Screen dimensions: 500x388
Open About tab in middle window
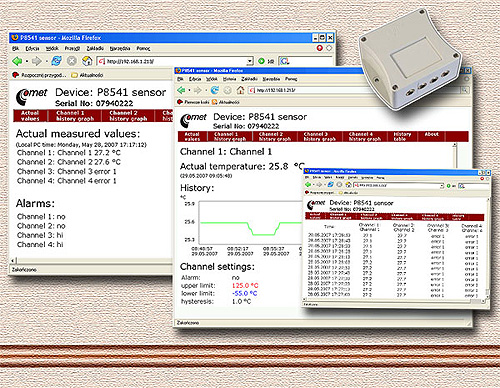(431, 136)
